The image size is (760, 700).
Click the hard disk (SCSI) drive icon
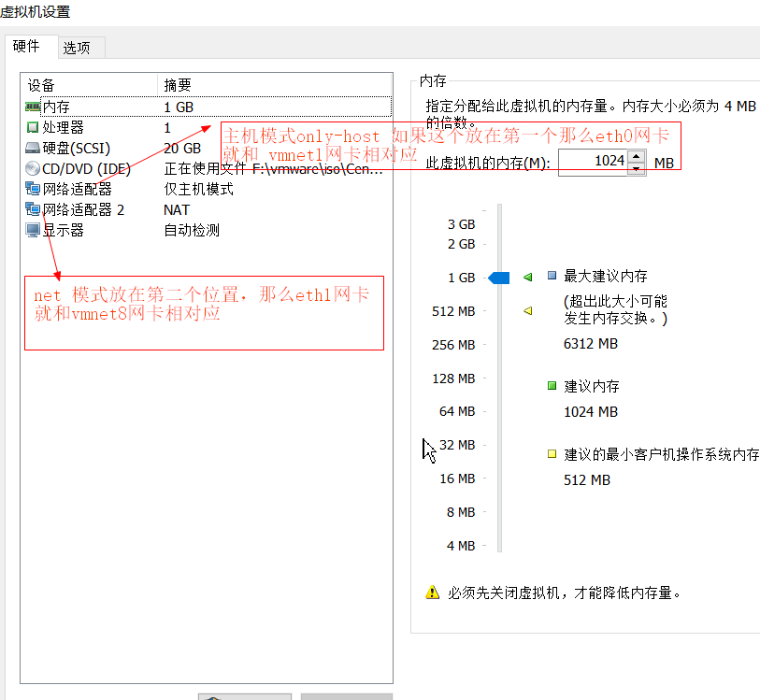pyautogui.click(x=33, y=149)
